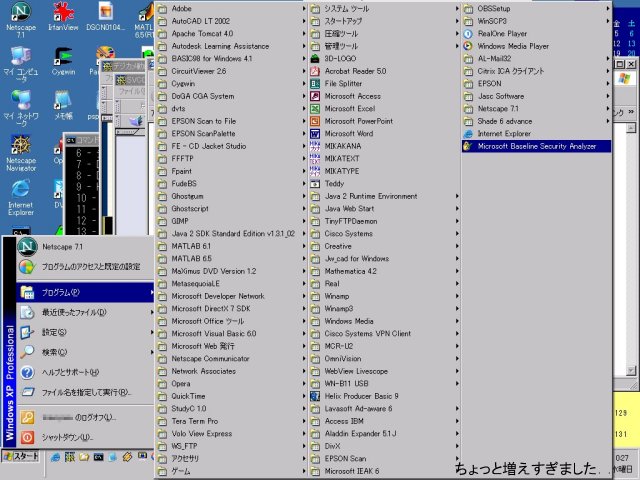Open the Netscape Navigator desktop icon
640x480 pixels.
pos(21,153)
